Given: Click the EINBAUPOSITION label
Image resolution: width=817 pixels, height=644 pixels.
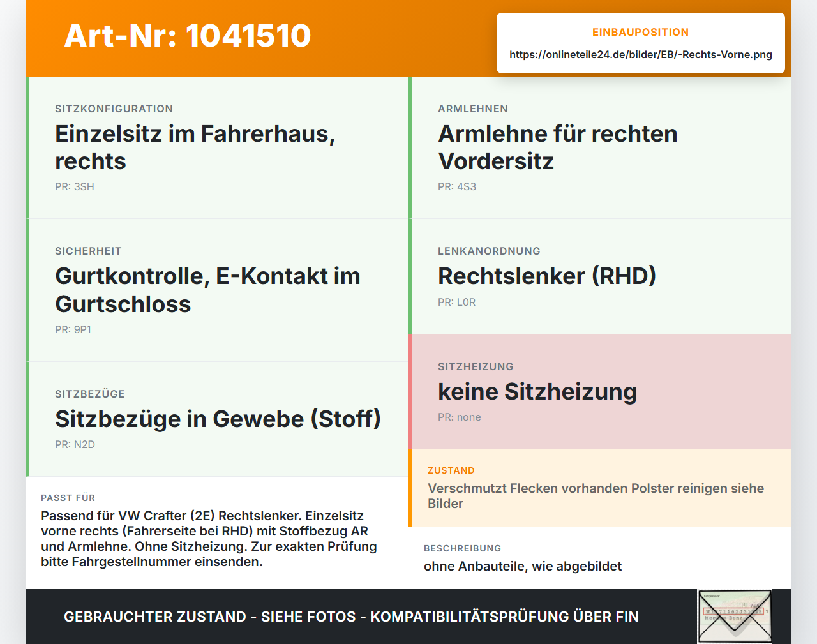Looking at the screenshot, I should pyautogui.click(x=641, y=33).
